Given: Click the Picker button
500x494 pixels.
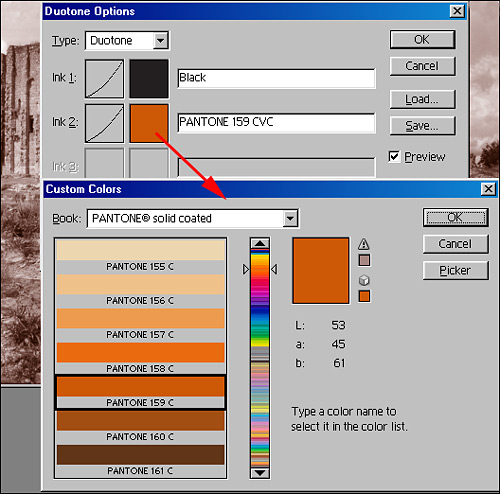Looking at the screenshot, I should click(455, 270).
